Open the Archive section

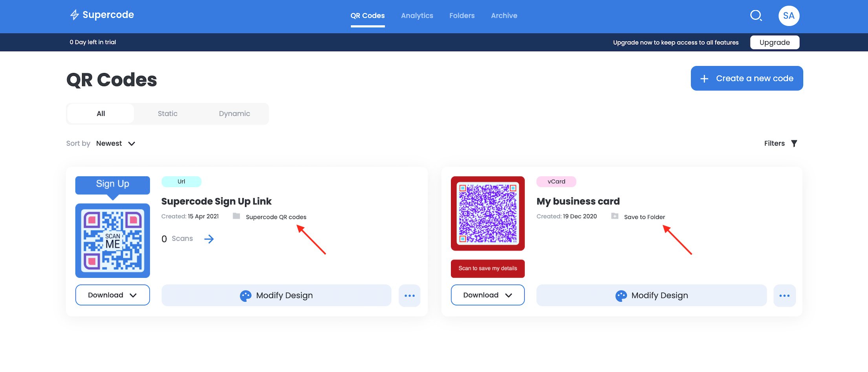pos(504,15)
